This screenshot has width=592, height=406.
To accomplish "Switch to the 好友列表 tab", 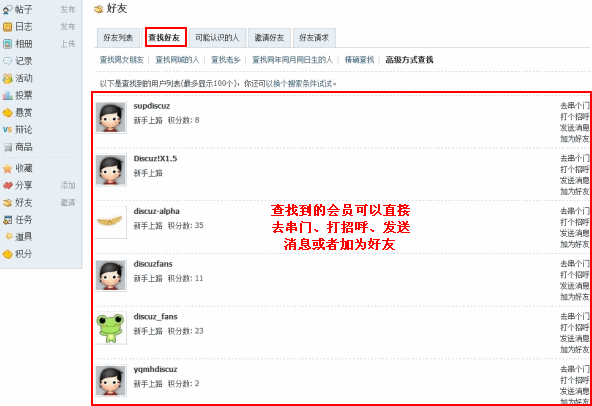I will pyautogui.click(x=118, y=38).
